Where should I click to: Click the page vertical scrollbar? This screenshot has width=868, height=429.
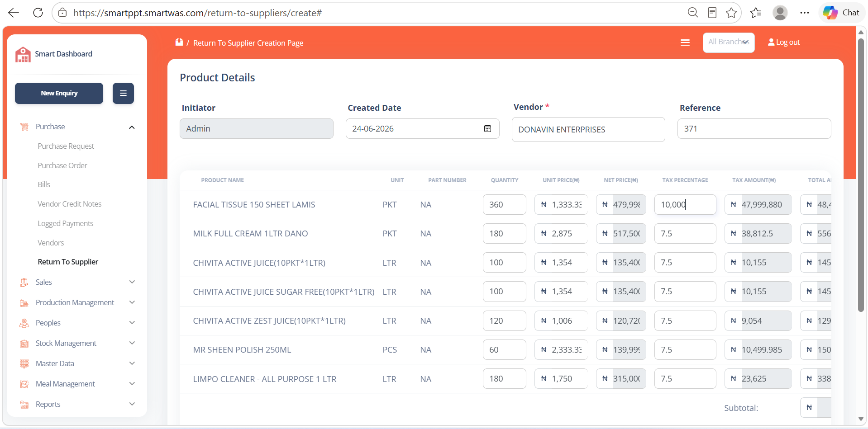[x=861, y=175]
